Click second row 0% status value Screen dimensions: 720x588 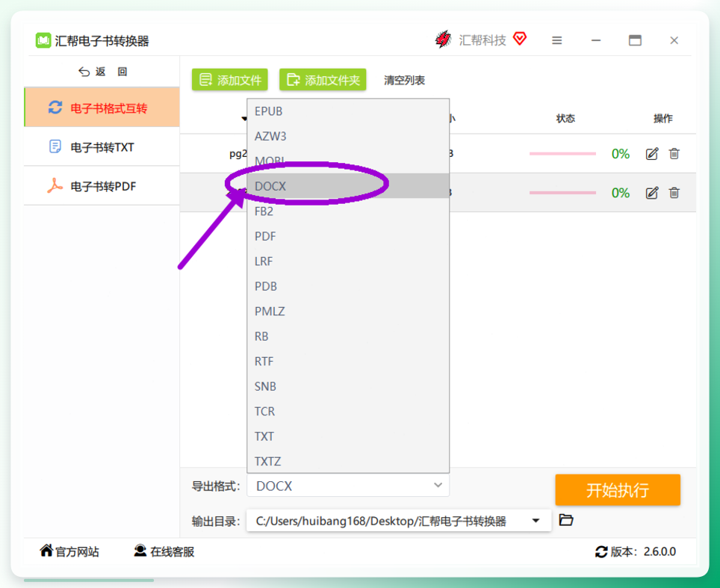click(621, 193)
